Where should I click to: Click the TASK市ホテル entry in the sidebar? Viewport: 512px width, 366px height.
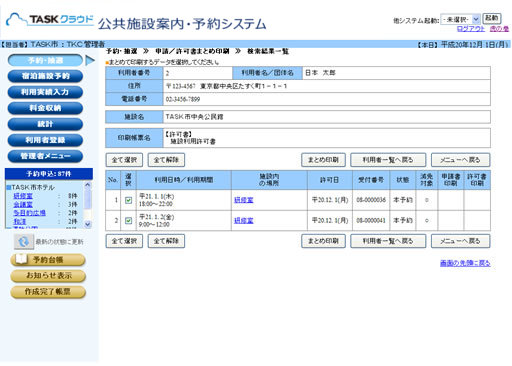point(33,187)
